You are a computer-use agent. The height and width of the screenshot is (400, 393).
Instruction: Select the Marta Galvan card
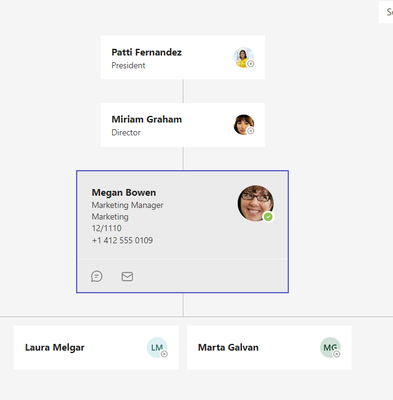(269, 347)
